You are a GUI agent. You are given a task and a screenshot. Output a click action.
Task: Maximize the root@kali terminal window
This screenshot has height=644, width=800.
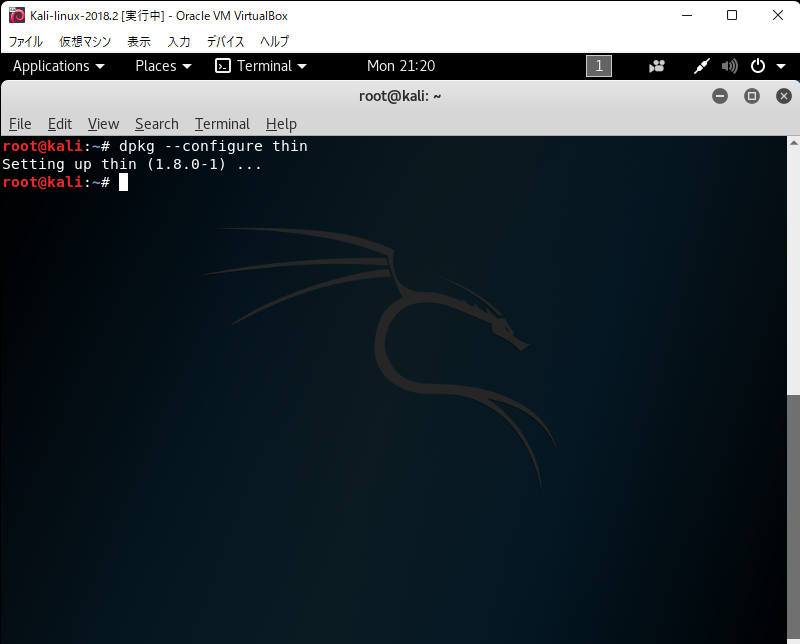pyautogui.click(x=752, y=96)
